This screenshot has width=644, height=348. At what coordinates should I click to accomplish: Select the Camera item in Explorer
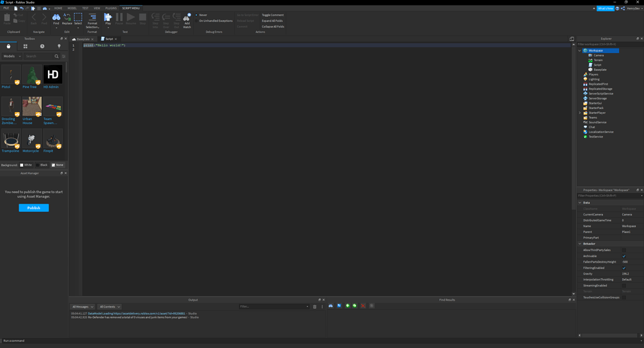click(x=599, y=55)
